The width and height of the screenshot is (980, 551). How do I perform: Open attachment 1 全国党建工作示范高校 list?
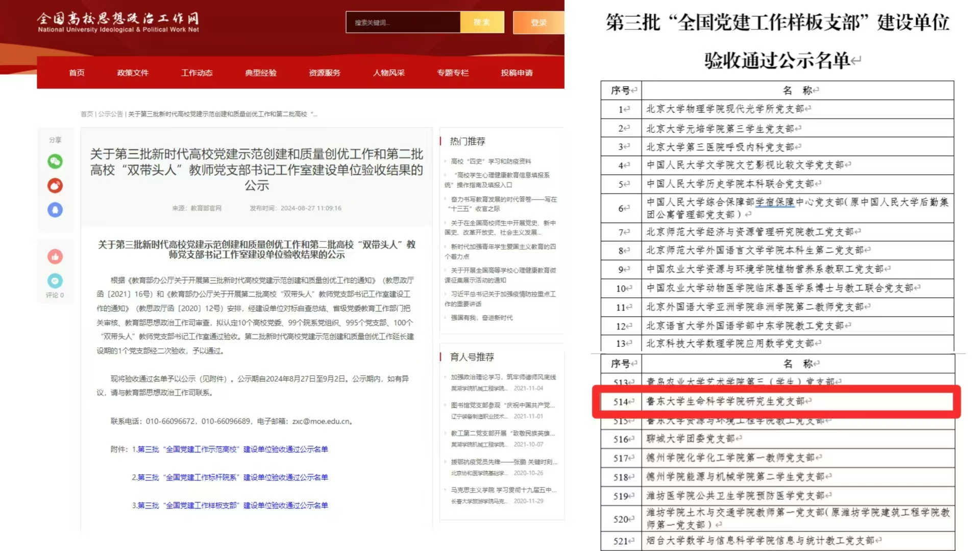coord(233,449)
